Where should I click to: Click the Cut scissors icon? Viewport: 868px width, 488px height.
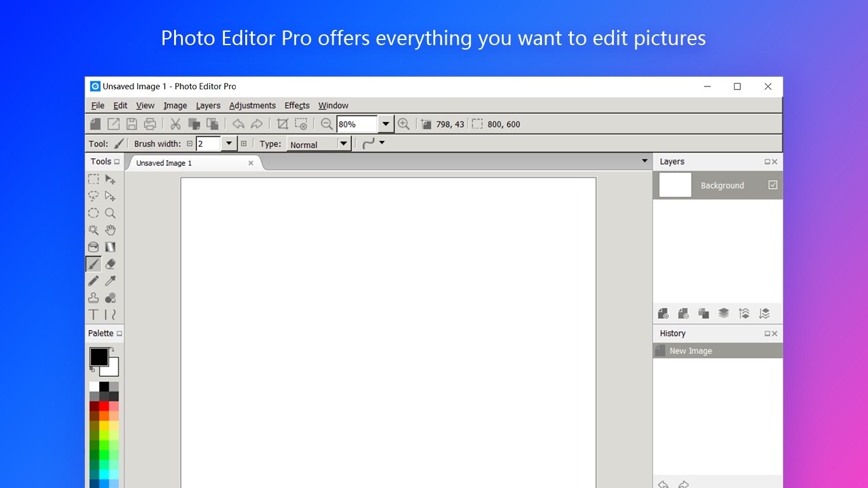175,124
